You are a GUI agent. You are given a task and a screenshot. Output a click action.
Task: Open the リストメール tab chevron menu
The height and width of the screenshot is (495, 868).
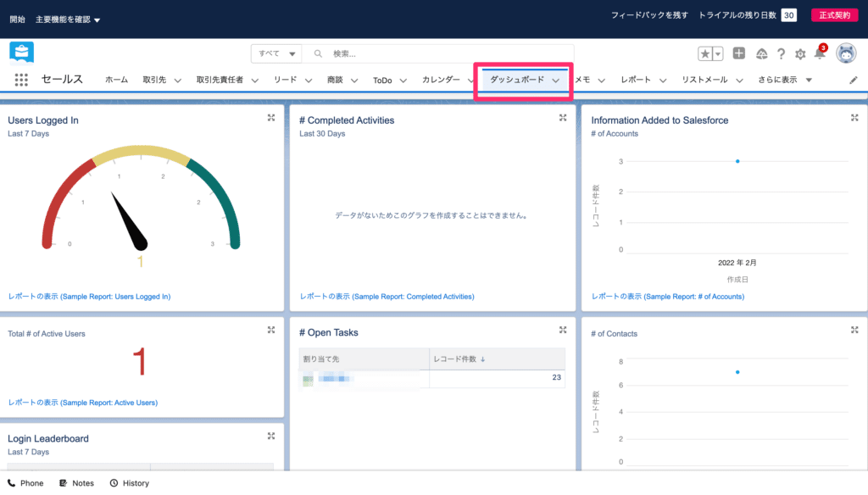coord(739,81)
